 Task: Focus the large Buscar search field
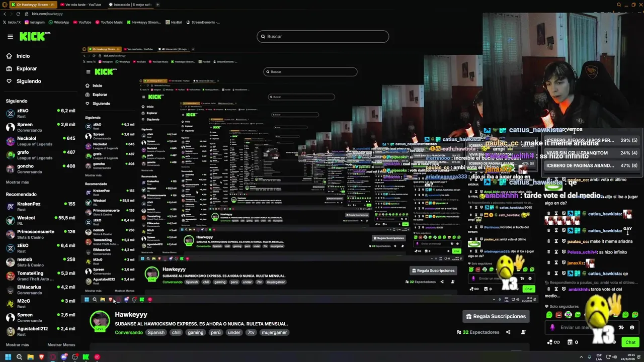(323, 36)
